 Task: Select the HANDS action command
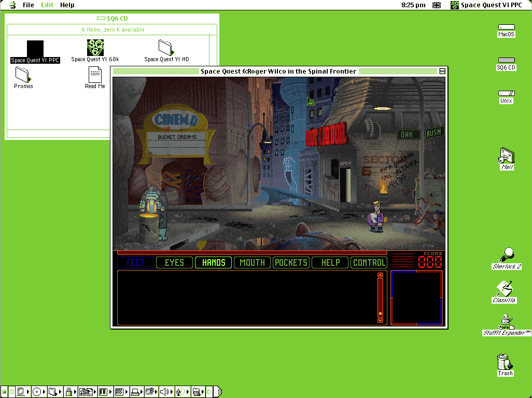[x=214, y=263]
